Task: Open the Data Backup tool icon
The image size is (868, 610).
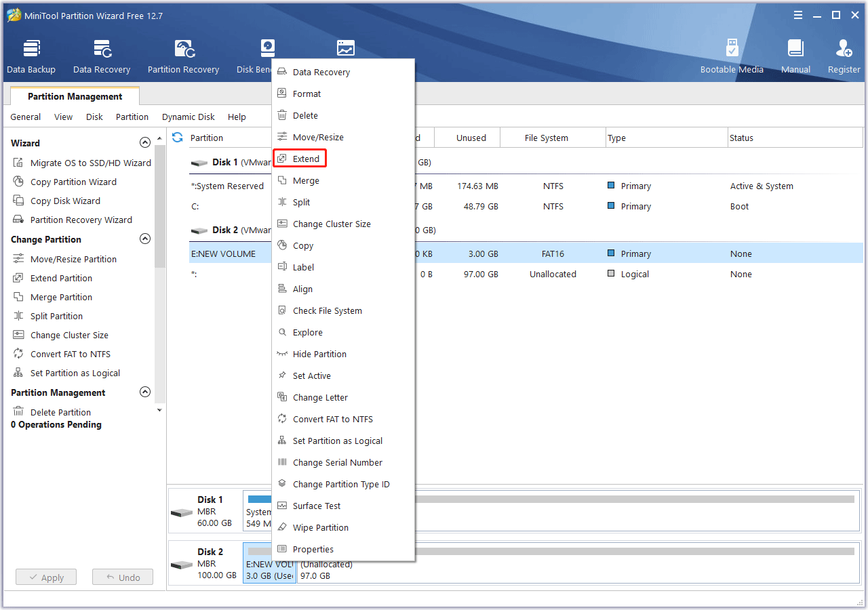Action: (31, 49)
